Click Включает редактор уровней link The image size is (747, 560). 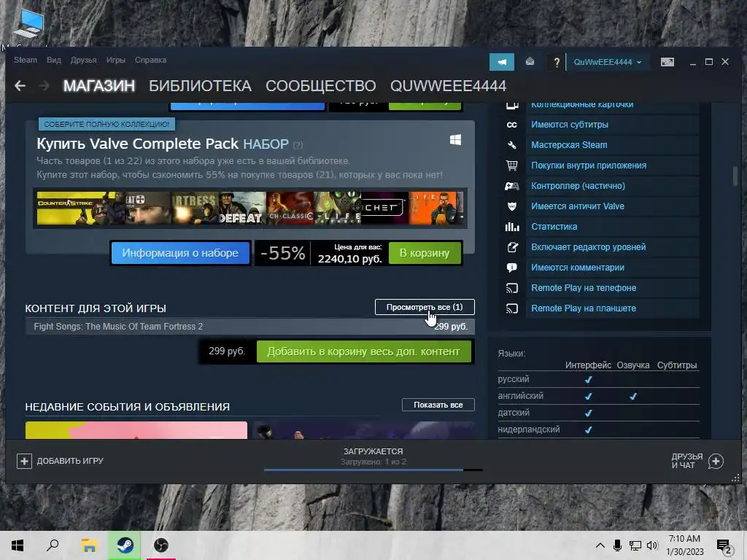click(x=589, y=247)
